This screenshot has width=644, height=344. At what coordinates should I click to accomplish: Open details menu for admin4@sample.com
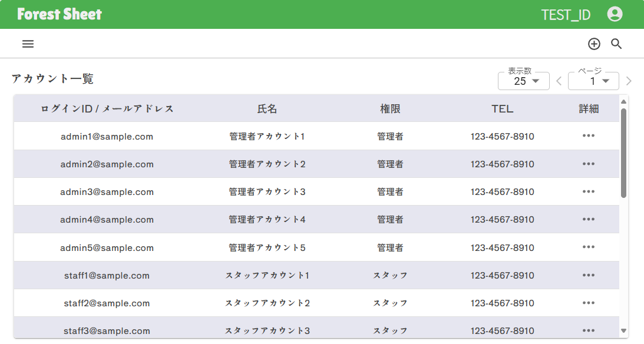(x=589, y=219)
